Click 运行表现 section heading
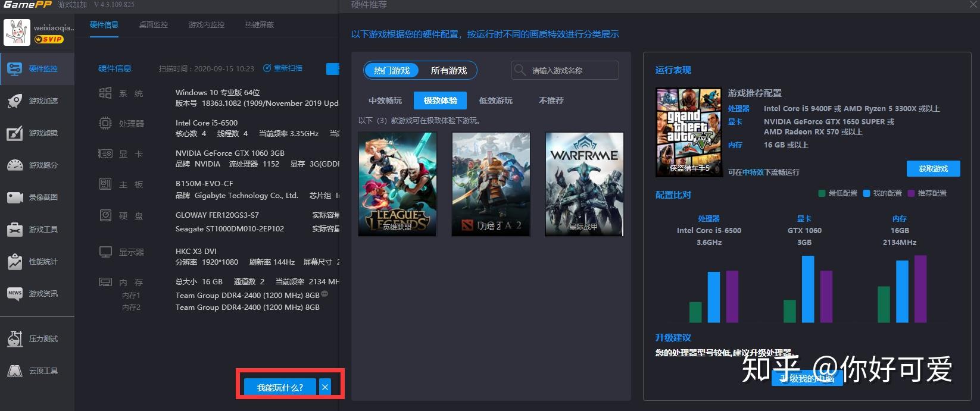This screenshot has width=980, height=411. 673,70
